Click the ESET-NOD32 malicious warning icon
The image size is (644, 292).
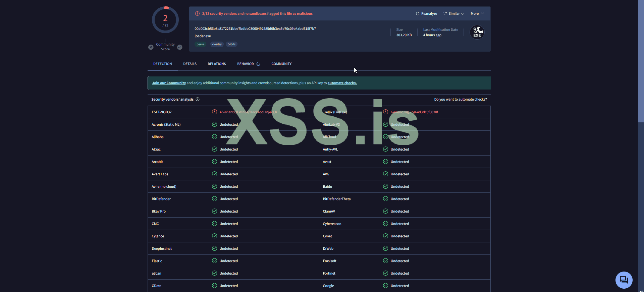click(x=215, y=112)
